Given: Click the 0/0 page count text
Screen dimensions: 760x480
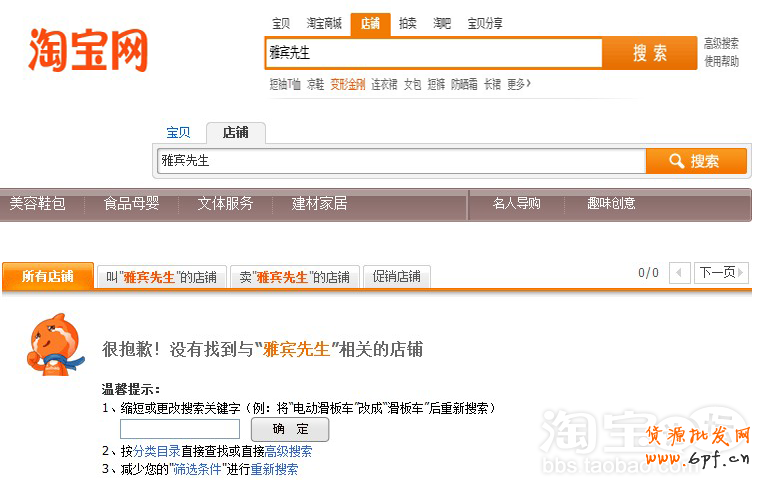Looking at the screenshot, I should (648, 273).
